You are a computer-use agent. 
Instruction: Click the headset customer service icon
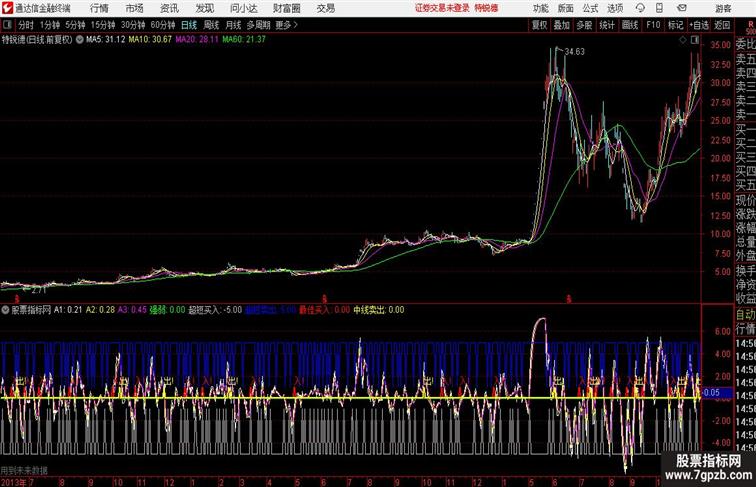(640, 8)
